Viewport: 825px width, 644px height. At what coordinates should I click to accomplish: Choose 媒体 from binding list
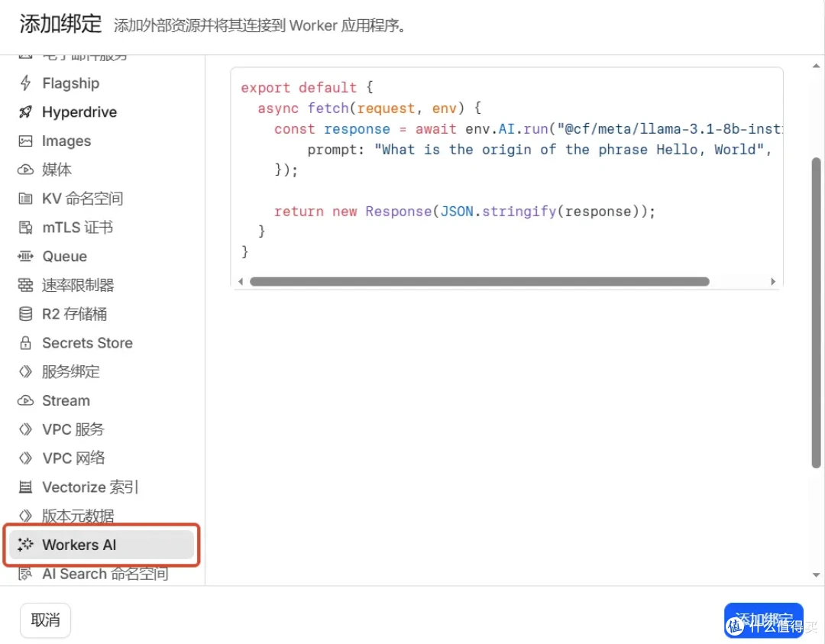(102, 170)
